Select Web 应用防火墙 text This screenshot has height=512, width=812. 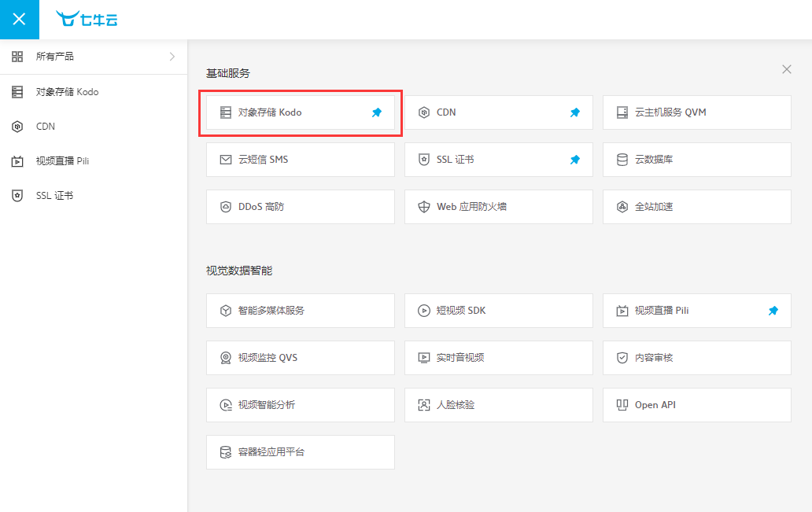click(x=472, y=207)
